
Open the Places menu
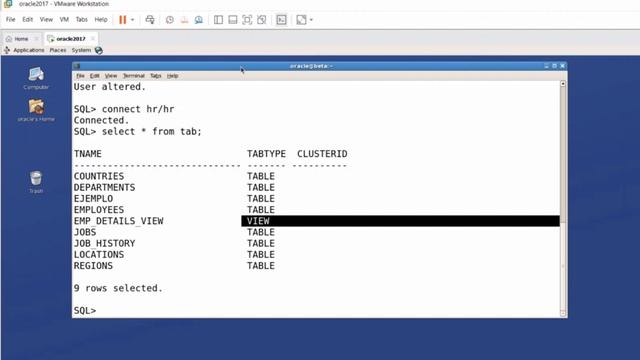click(x=58, y=50)
